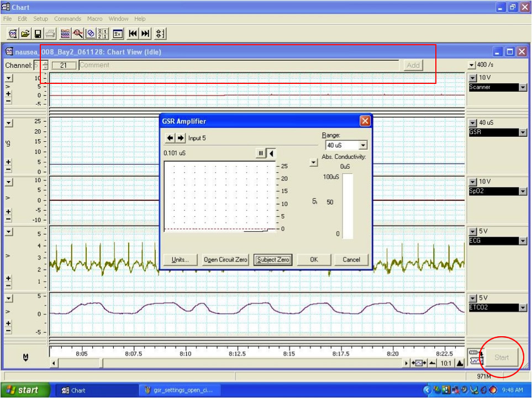The image size is (532, 398).
Task: Click the Channel number stepper arrows
Action: pos(45,65)
